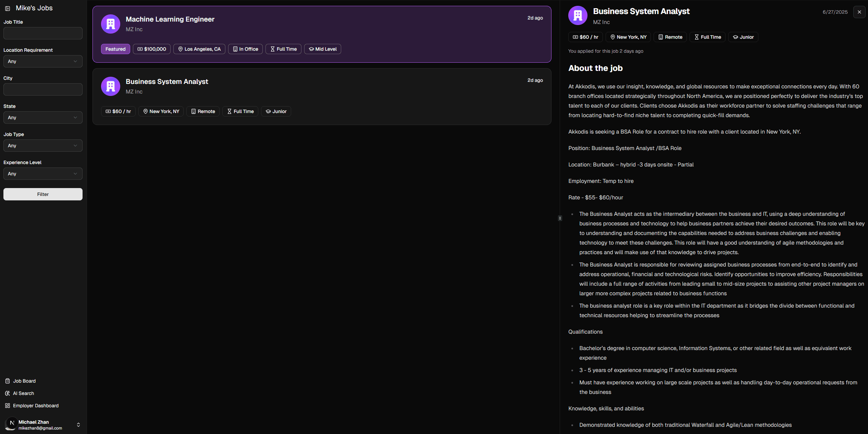Click the $100,000 salary tag

coord(152,49)
